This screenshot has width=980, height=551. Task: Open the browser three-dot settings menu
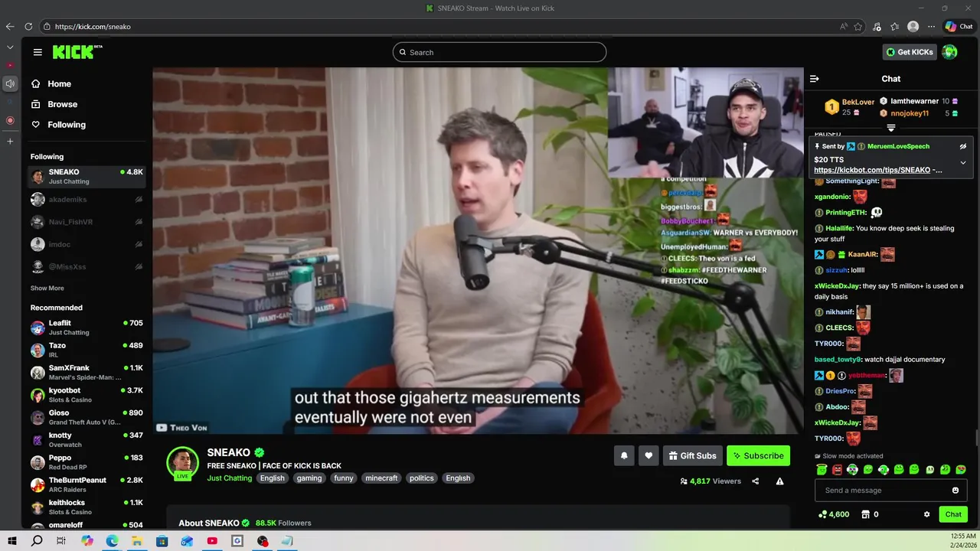931,26
